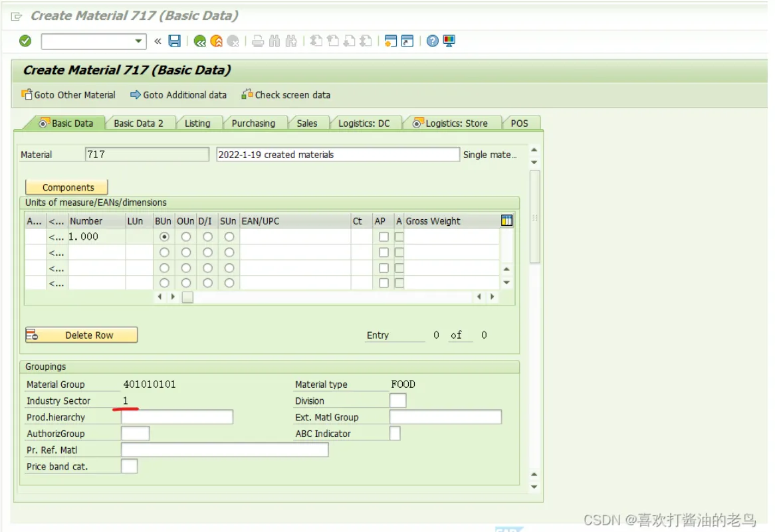775x532 pixels.
Task: Switch to the Sales tab
Action: pyautogui.click(x=307, y=124)
